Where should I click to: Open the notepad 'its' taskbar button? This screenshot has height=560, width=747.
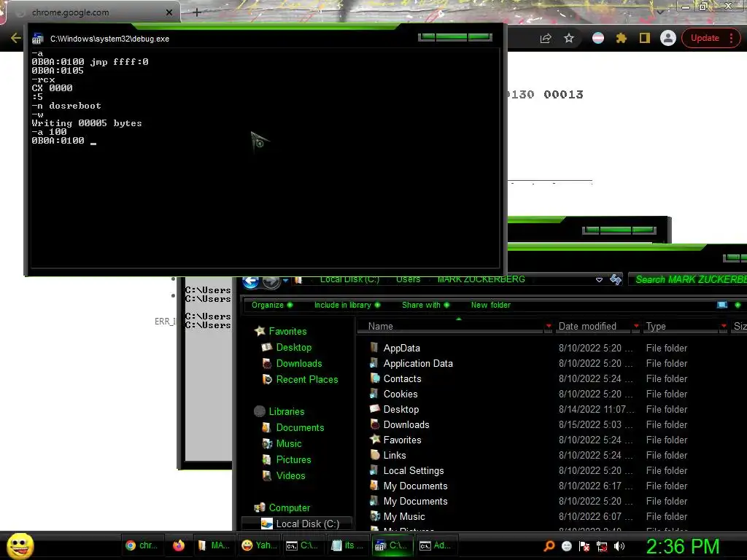pos(347,545)
